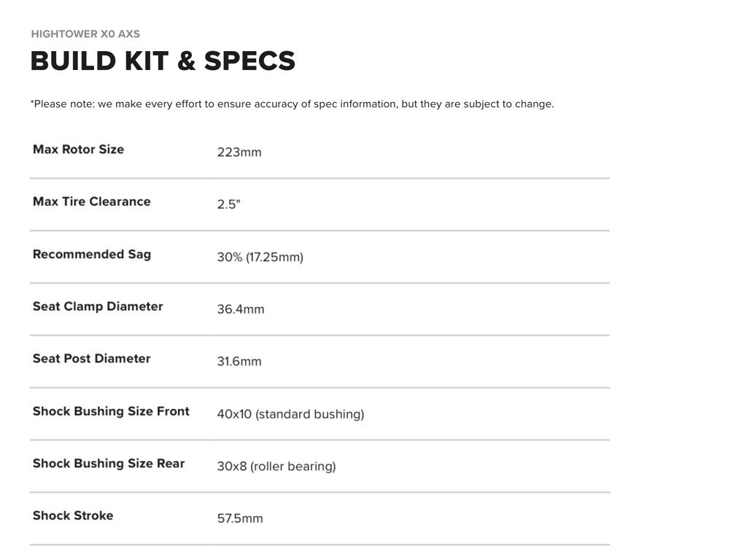This screenshot has height=560, width=747.
Task: Click the 2.5" tire clearance value
Action: click(228, 204)
